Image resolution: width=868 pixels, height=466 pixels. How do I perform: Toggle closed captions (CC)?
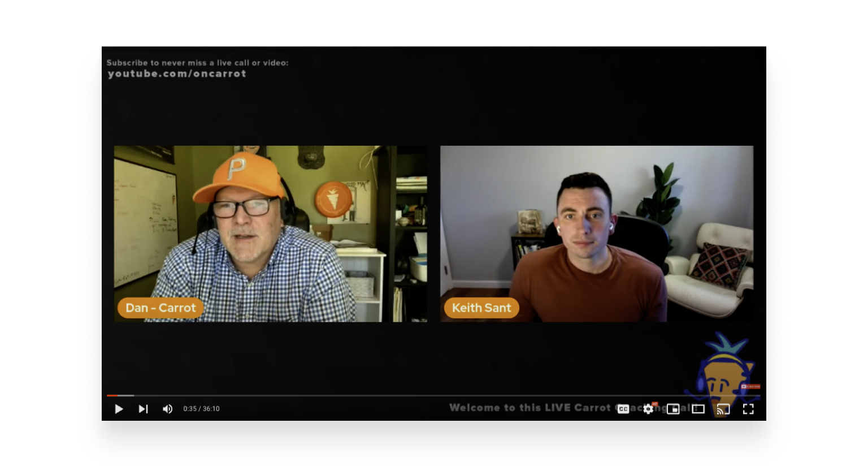click(623, 409)
